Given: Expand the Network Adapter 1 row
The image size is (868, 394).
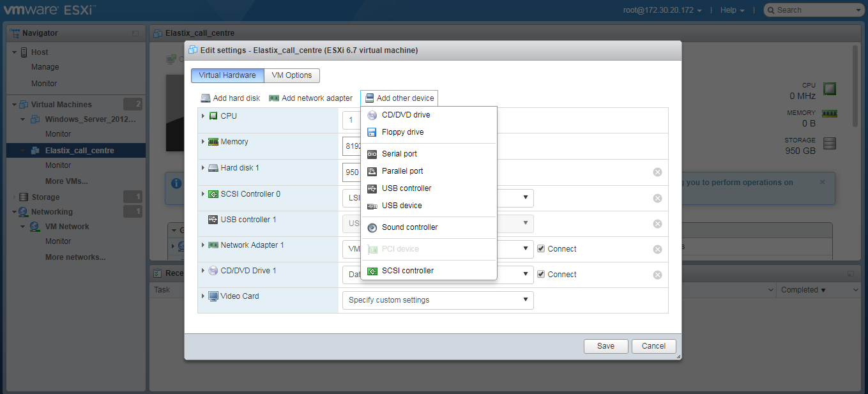Looking at the screenshot, I should [x=203, y=245].
